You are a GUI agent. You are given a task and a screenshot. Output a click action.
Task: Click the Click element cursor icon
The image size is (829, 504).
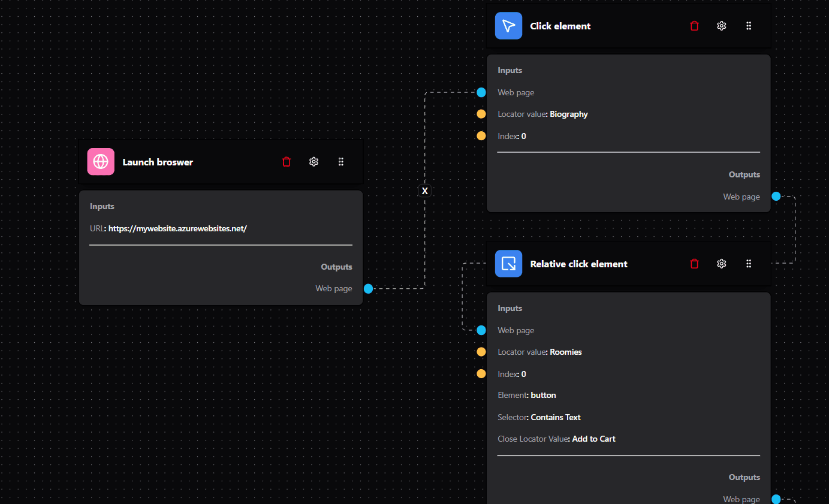pyautogui.click(x=508, y=26)
